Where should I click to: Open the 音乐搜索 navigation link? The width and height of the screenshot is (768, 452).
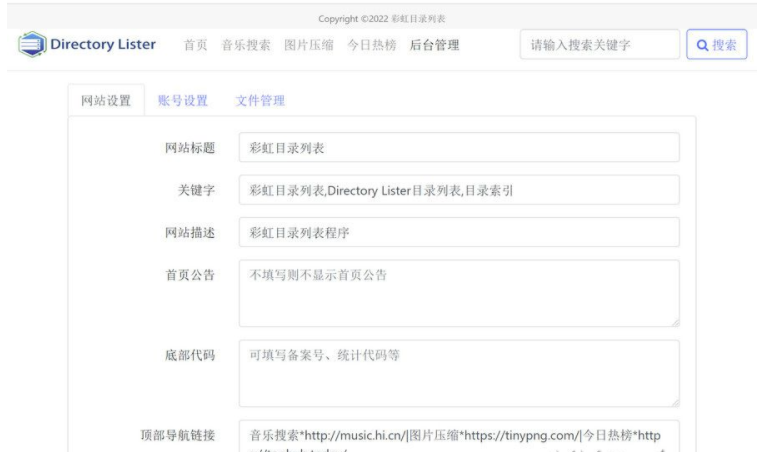[x=246, y=45]
